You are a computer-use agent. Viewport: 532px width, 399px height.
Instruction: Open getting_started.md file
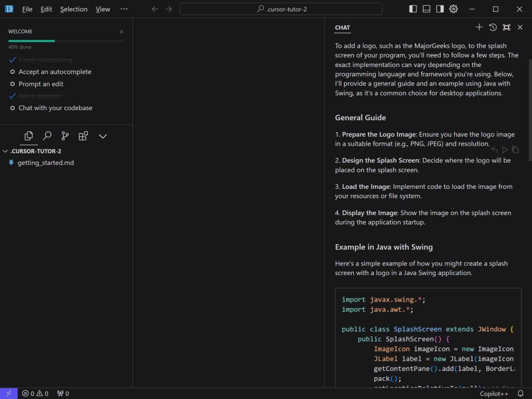point(45,163)
